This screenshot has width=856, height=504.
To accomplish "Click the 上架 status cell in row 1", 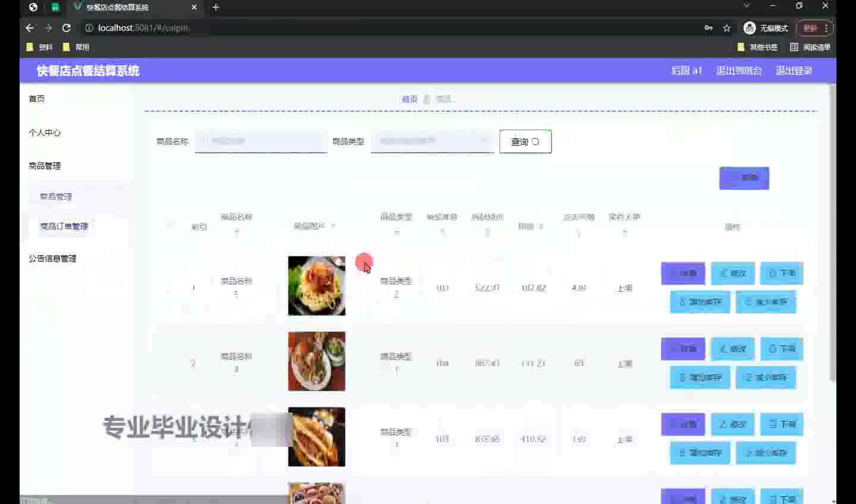I will pyautogui.click(x=625, y=288).
